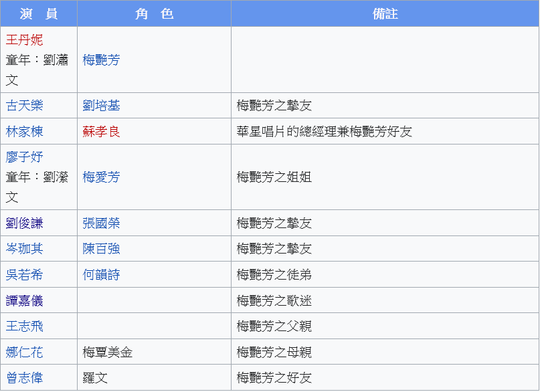This screenshot has height=392, width=540.
Task: Select note 華星唱片的總經理兼梅艷芳好友
Action: (325, 132)
